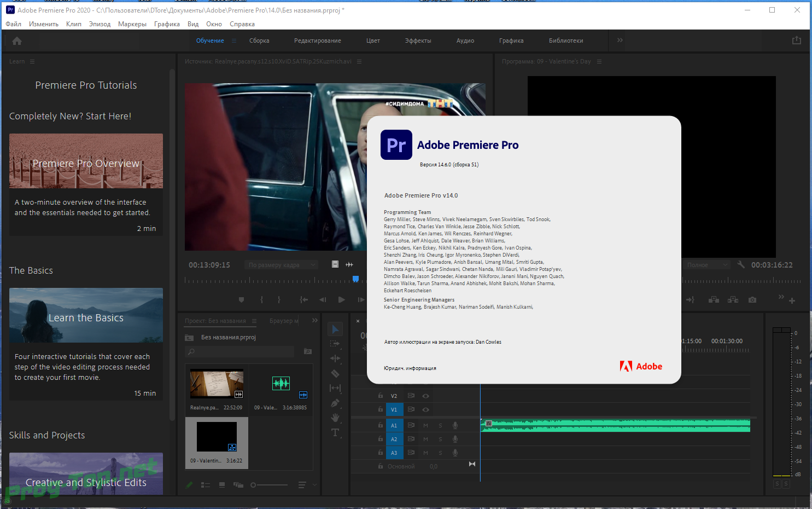The width and height of the screenshot is (812, 509).
Task: Select the Track Select Forward tool
Action: click(335, 344)
